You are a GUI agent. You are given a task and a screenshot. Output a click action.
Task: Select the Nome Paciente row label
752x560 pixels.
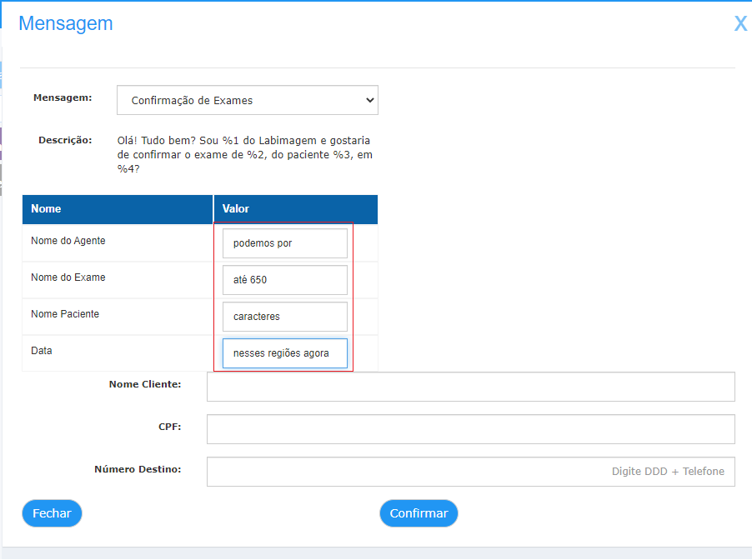click(65, 314)
